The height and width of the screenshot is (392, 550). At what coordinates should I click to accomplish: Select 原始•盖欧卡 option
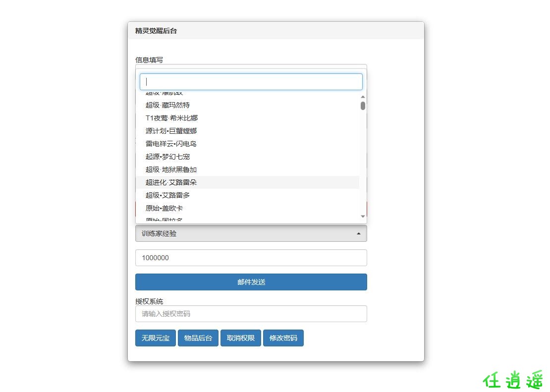(247, 208)
